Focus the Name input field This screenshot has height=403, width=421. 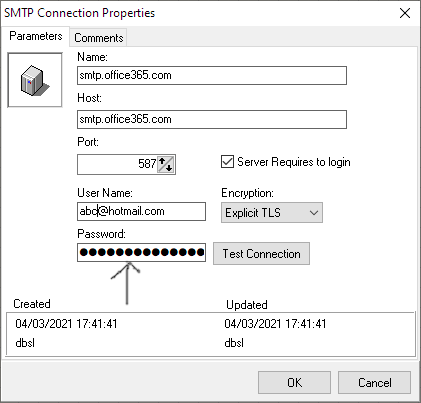click(212, 75)
